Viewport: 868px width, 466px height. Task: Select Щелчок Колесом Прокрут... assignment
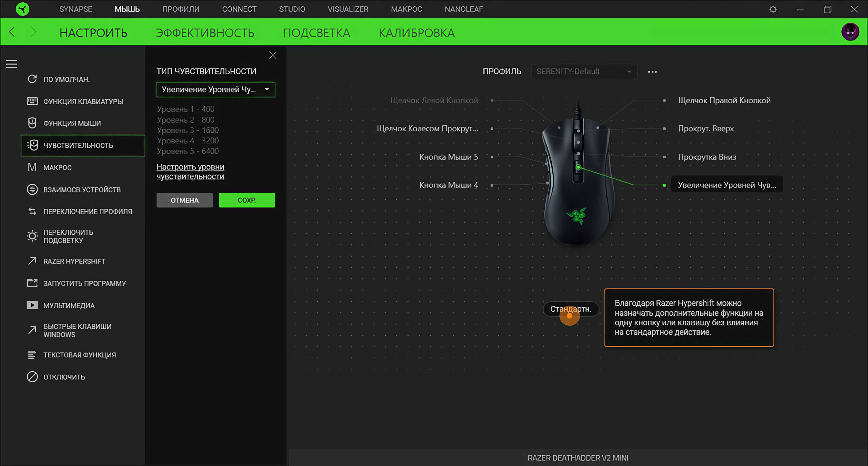coord(427,128)
